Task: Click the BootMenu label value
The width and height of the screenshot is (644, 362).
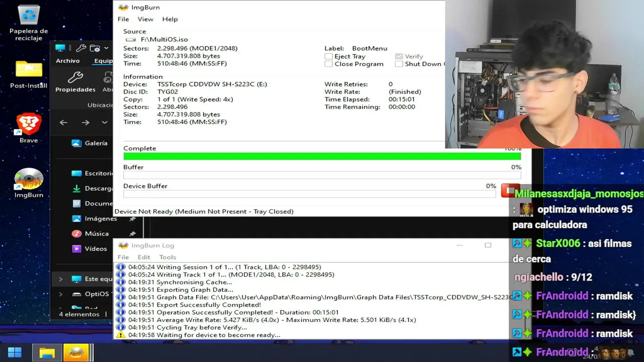Action: (x=370, y=48)
